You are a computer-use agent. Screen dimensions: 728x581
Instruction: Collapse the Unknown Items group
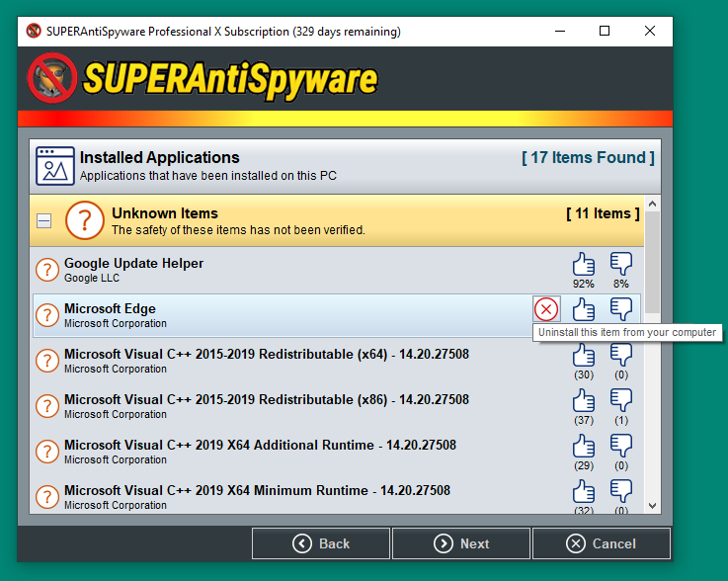(x=44, y=220)
